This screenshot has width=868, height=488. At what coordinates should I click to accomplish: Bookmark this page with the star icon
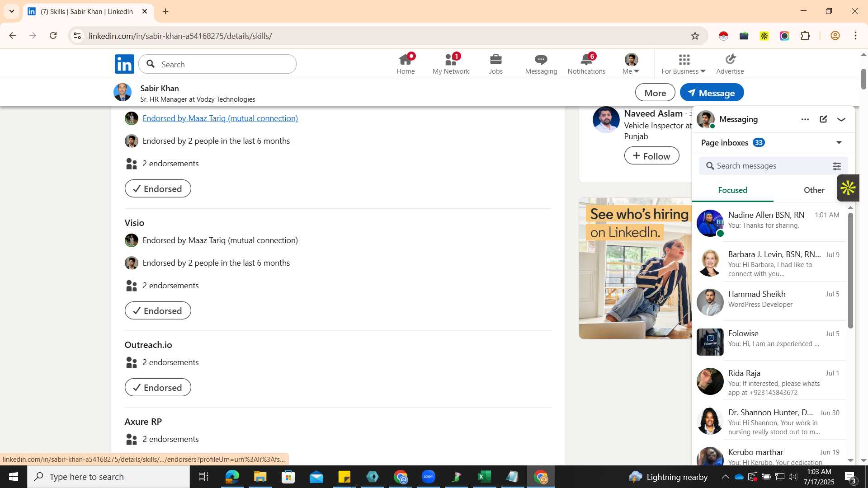point(695,36)
